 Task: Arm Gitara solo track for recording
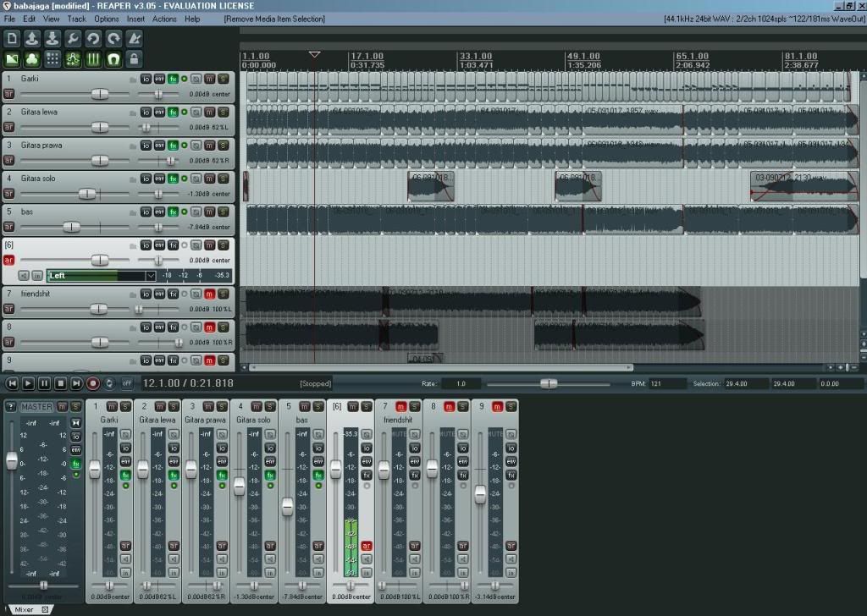8,194
